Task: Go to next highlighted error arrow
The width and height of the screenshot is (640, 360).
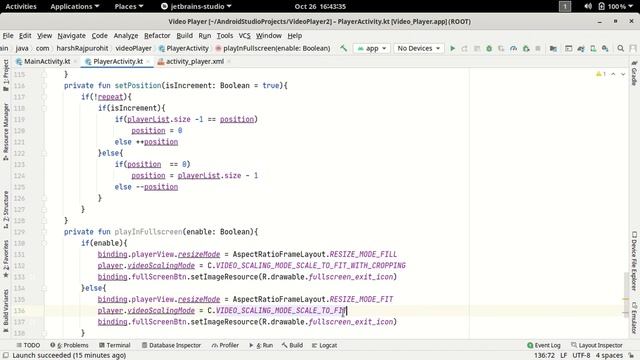Action: pyautogui.click(x=623, y=74)
